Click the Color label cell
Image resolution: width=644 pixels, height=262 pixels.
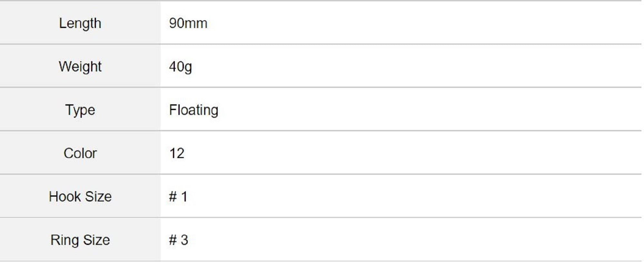coord(80,153)
